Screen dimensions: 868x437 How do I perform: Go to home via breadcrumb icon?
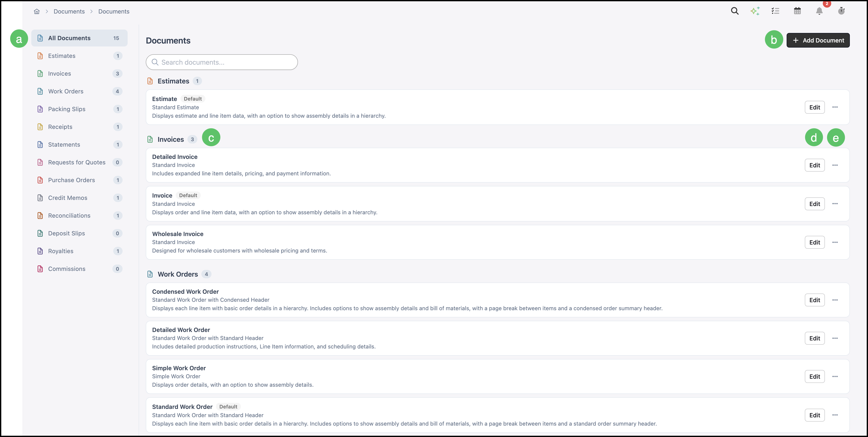pyautogui.click(x=37, y=11)
